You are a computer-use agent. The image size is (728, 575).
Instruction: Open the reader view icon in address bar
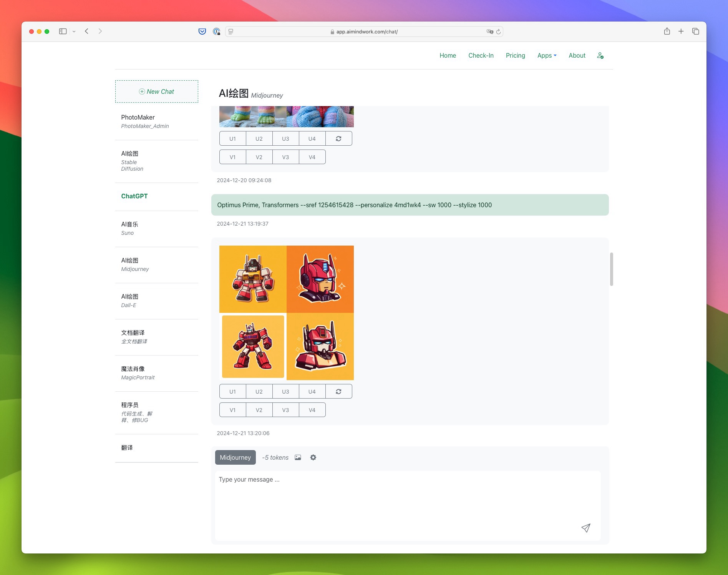coord(231,32)
